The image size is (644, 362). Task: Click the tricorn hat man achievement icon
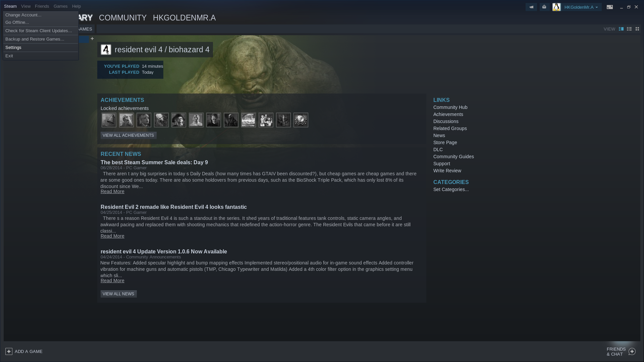[x=179, y=120]
